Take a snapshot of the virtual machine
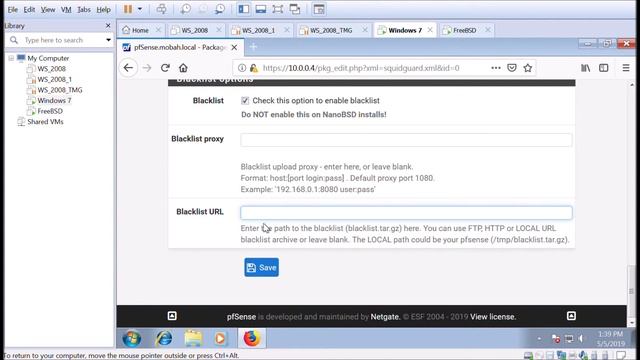The width and height of the screenshot is (640, 360). pyautogui.click(x=185, y=9)
